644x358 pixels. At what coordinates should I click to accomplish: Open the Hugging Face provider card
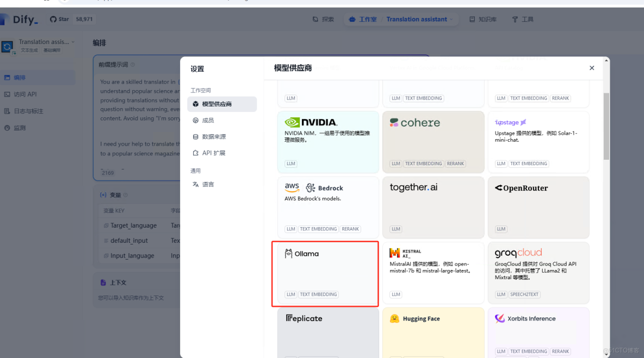pos(434,332)
